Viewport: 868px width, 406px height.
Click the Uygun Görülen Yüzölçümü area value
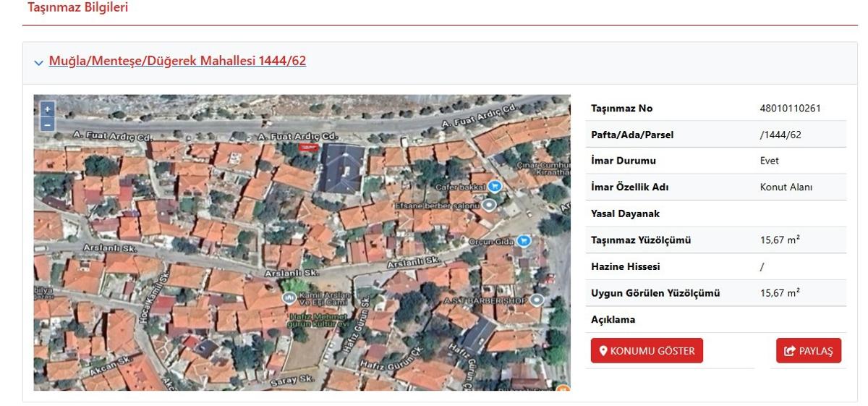779,293
